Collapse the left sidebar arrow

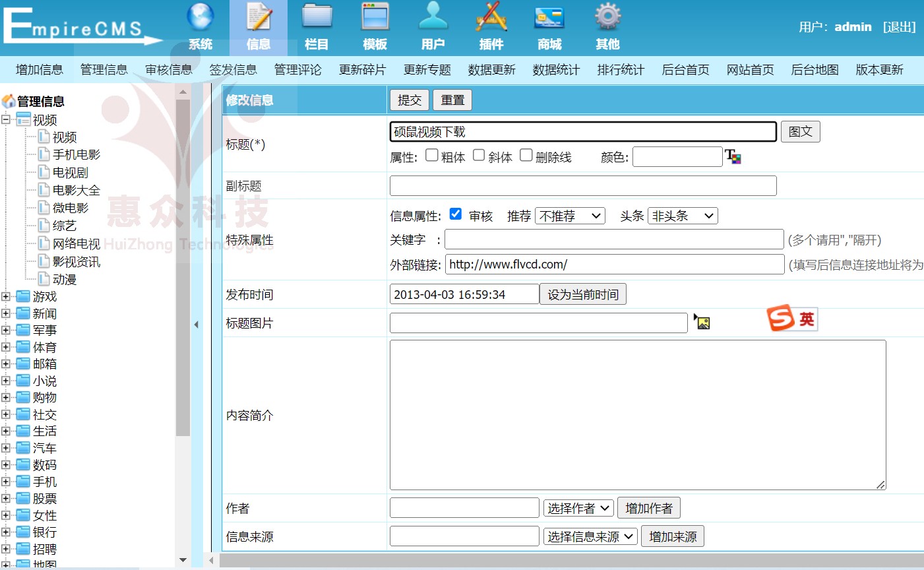click(x=197, y=325)
